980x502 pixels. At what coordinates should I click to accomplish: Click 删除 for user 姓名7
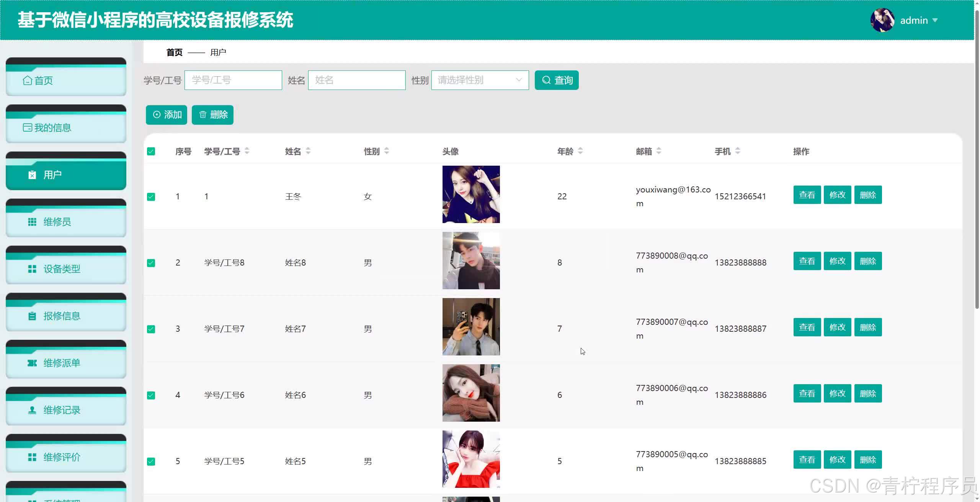coord(868,327)
